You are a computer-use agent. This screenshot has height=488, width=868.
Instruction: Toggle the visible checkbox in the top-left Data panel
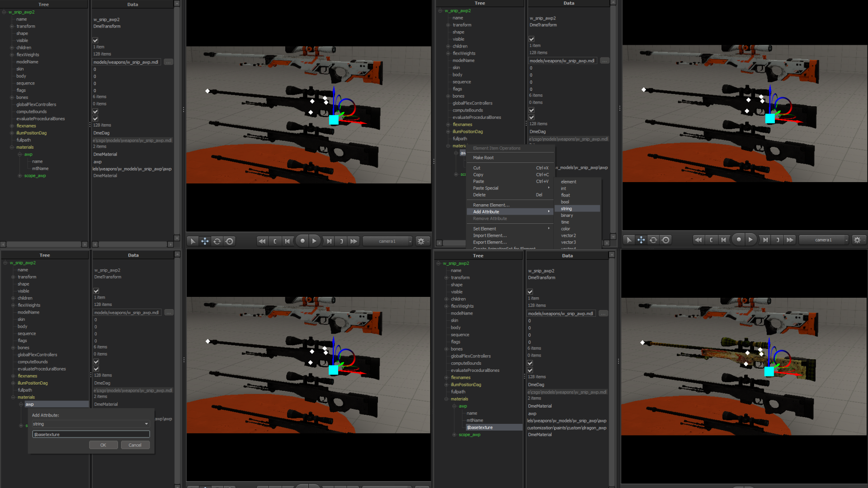pyautogui.click(x=95, y=40)
